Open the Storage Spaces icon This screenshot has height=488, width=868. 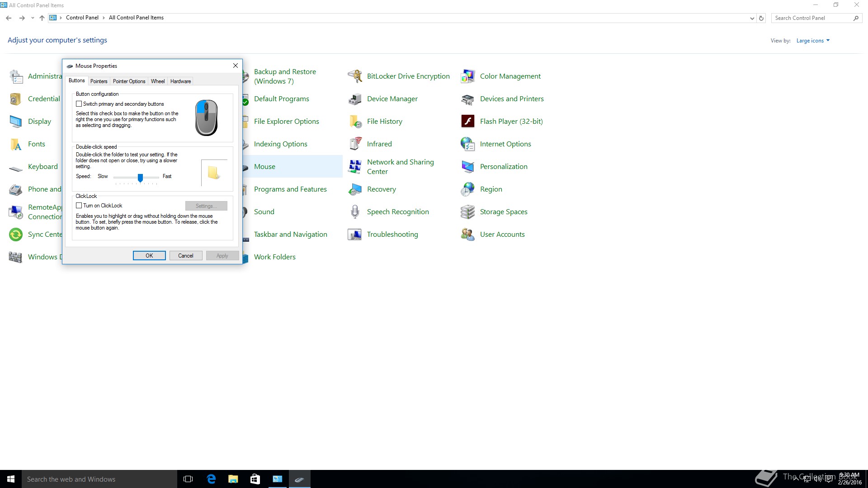click(468, 212)
